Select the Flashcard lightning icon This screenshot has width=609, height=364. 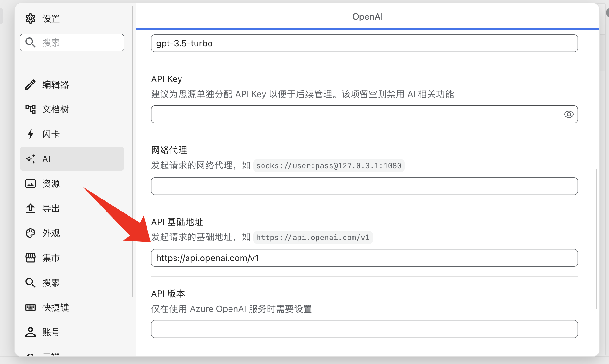coord(31,134)
